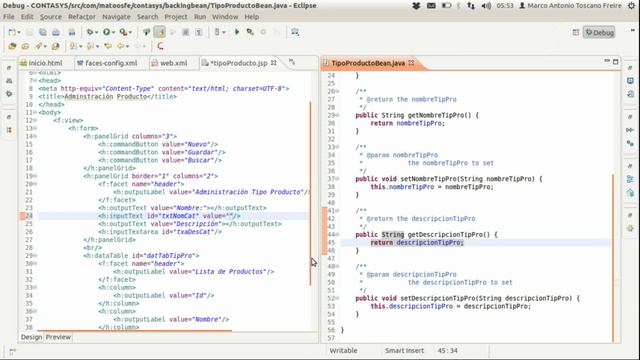Screen dimensions: 640x360
Task: Click the top icon in right sidebar
Action: (x=630, y=68)
